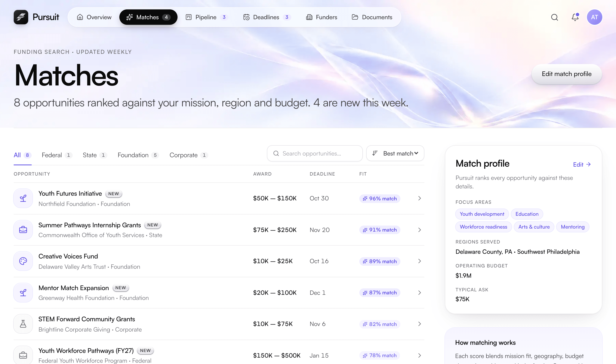616x364 pixels.
Task: Click the Mentoring focus area tag
Action: 573,227
